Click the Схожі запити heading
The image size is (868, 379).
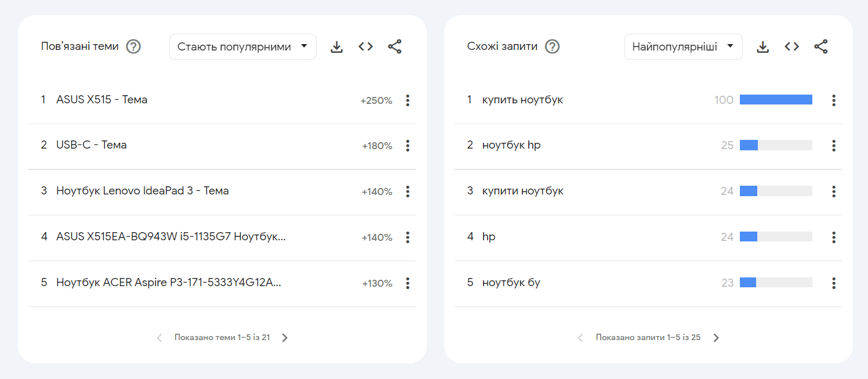[x=502, y=46]
